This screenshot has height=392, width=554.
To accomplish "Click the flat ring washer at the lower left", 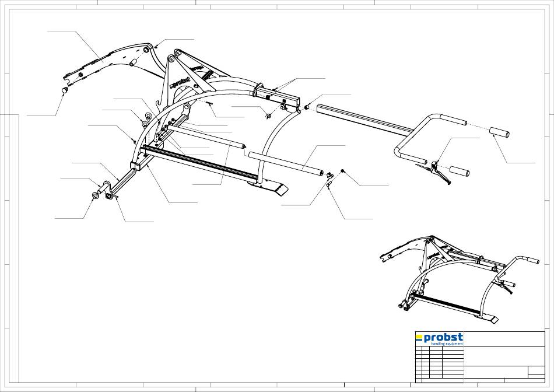I will pos(95,195).
